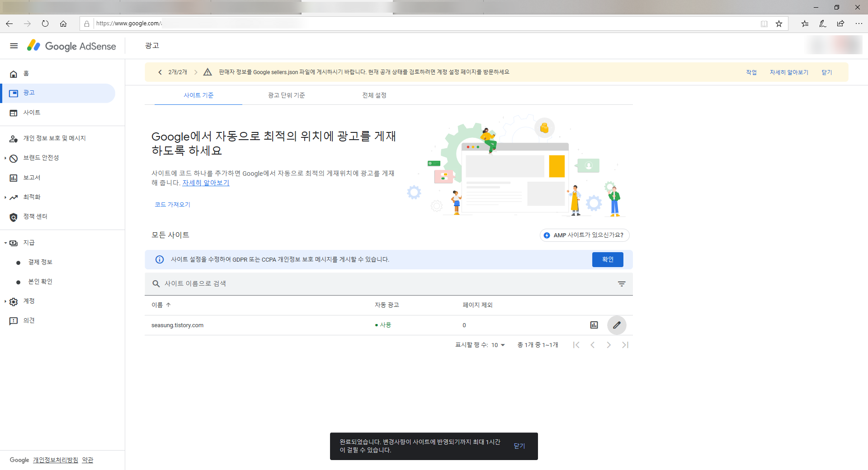The height and width of the screenshot is (470, 868).
Task: Collapse the 지급 section arrow
Action: point(5,243)
